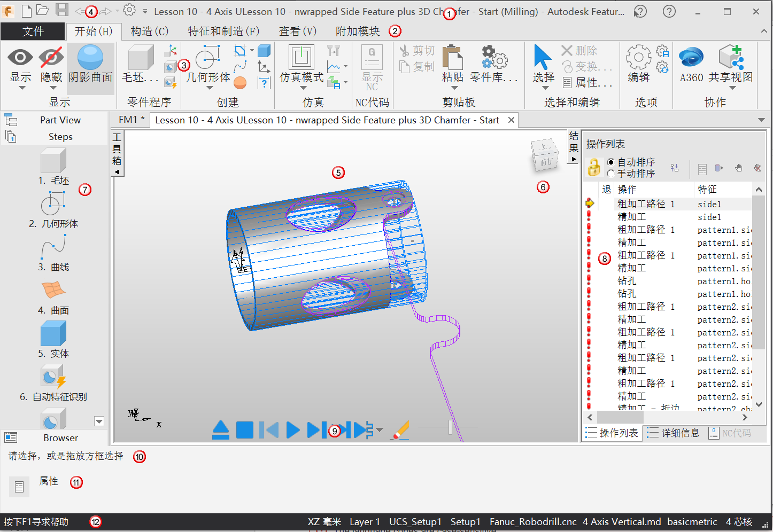
Task: Open the 选择 dropdown arrow
Action: point(545,88)
